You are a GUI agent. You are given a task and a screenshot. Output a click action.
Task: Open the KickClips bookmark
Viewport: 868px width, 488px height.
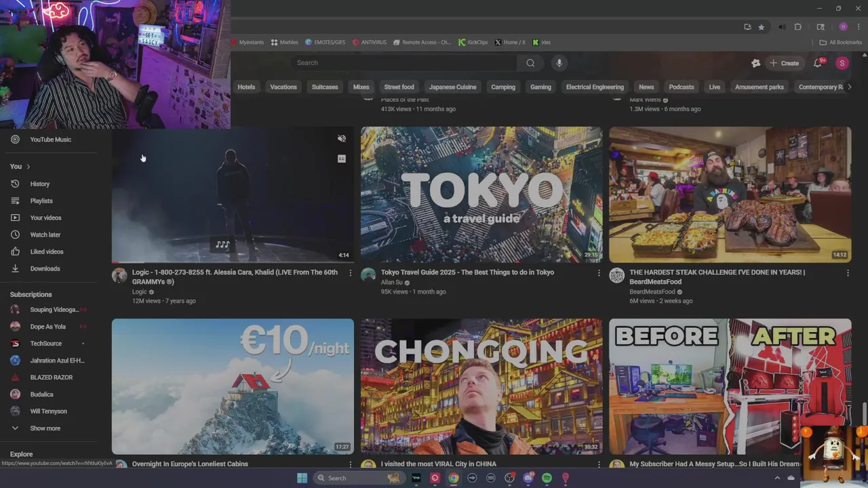coord(473,42)
